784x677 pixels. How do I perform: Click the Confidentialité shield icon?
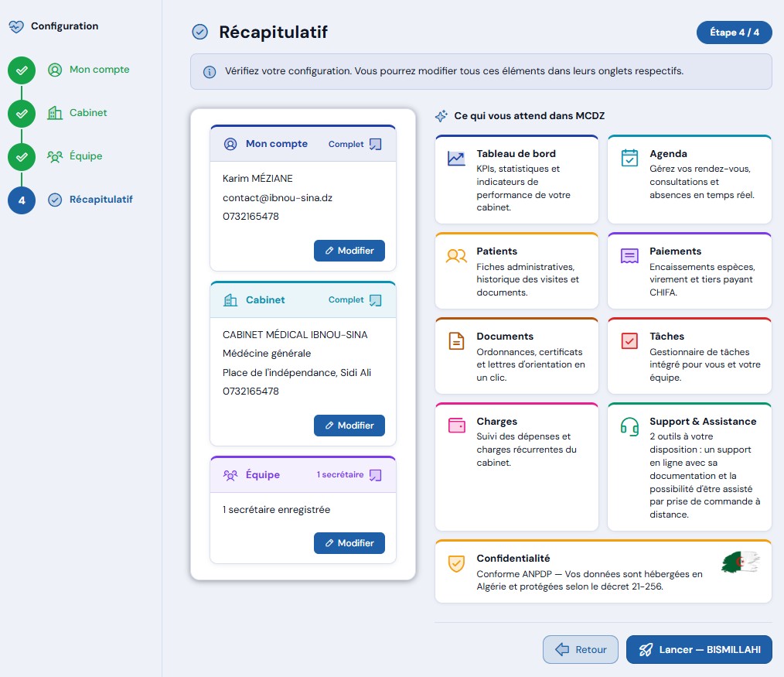(456, 563)
